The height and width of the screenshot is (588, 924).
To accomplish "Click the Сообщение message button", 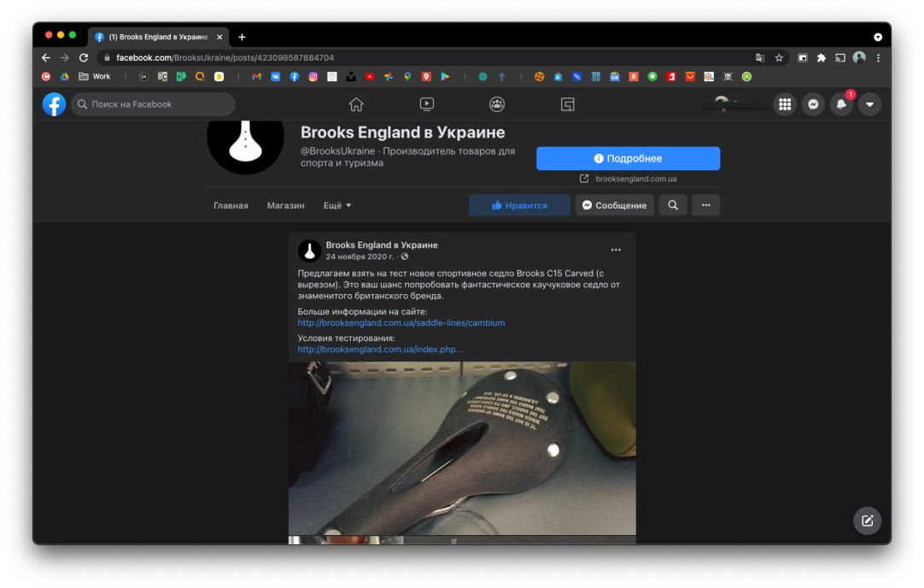I will (x=615, y=205).
